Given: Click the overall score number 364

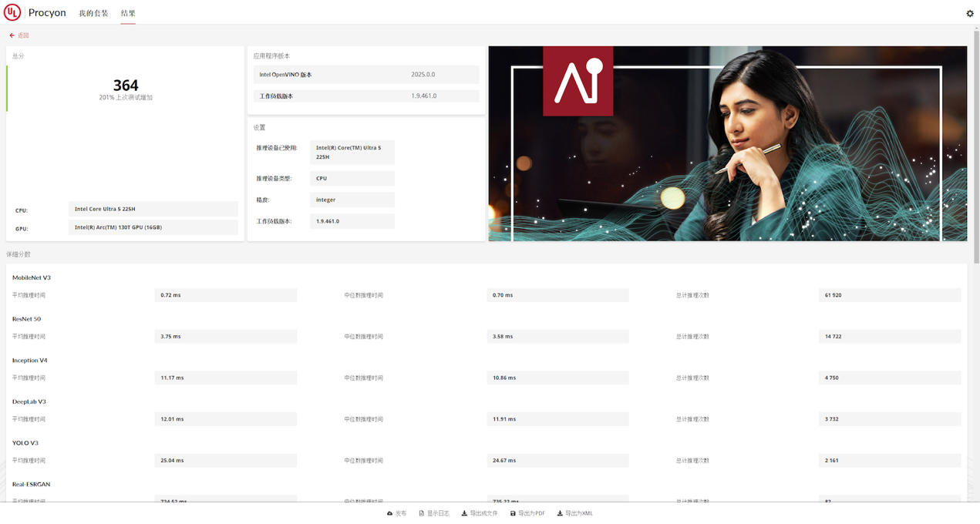Looking at the screenshot, I should [126, 86].
